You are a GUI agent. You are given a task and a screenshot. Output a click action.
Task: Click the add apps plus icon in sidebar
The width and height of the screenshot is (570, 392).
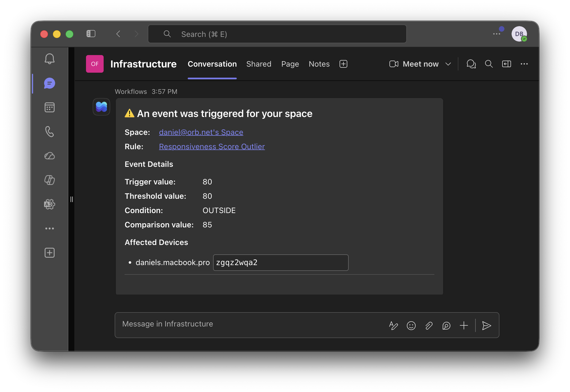[x=50, y=253]
